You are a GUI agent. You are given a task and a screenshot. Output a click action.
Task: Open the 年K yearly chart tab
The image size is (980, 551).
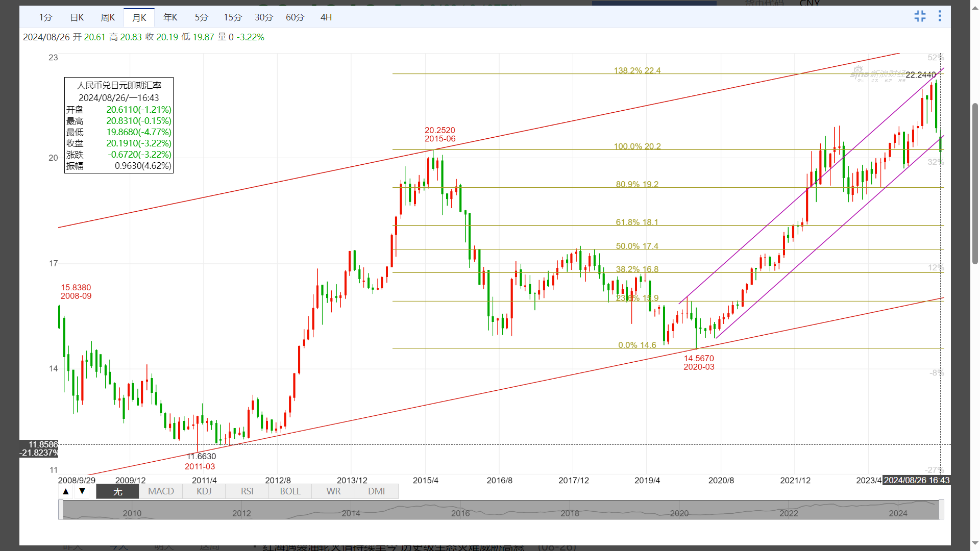(x=170, y=17)
